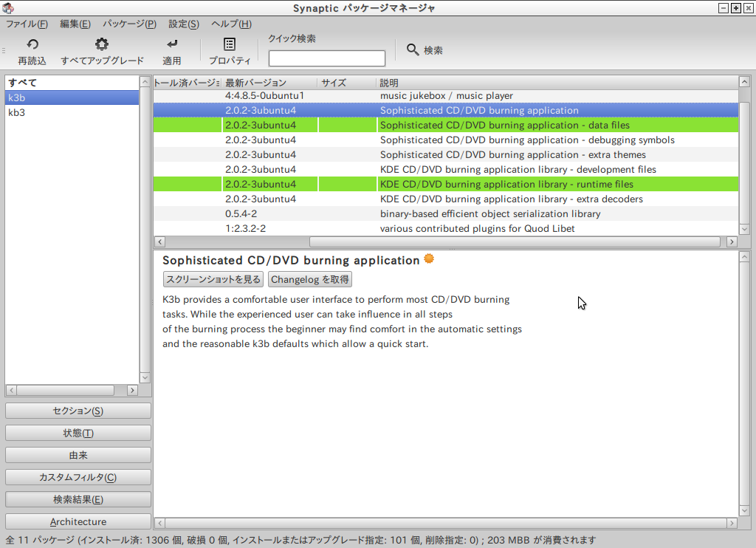Open the パッケージ(P) menu

pos(129,24)
